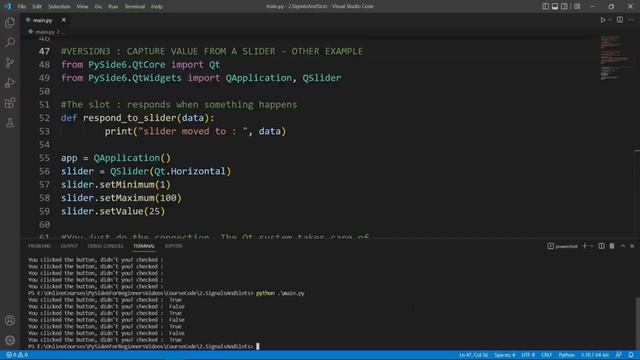Screen dimensions: 640x360
Task: Close the main.py editor tab
Action: coord(64,20)
